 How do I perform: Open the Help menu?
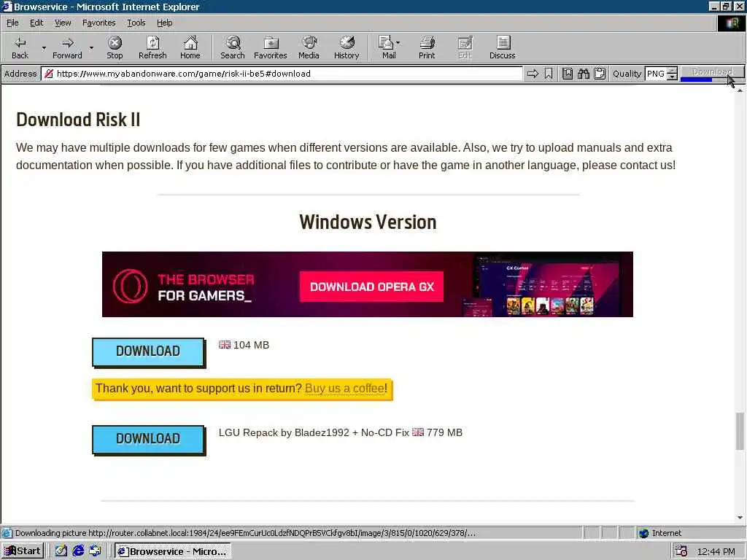click(164, 23)
